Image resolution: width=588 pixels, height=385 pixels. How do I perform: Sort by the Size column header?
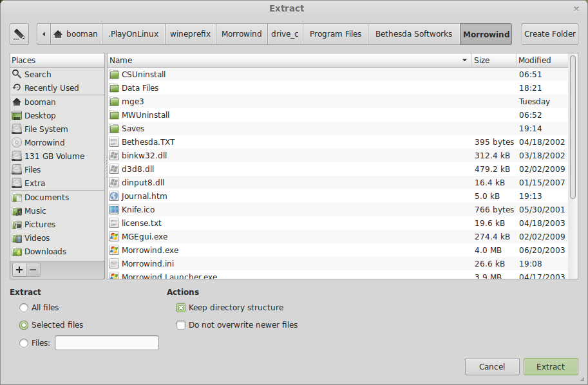(x=493, y=60)
